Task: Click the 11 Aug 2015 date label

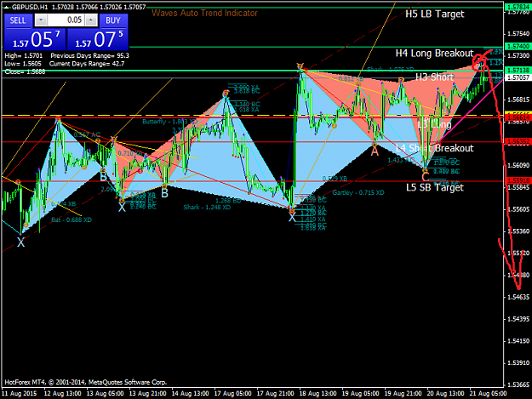Action: coord(19,394)
